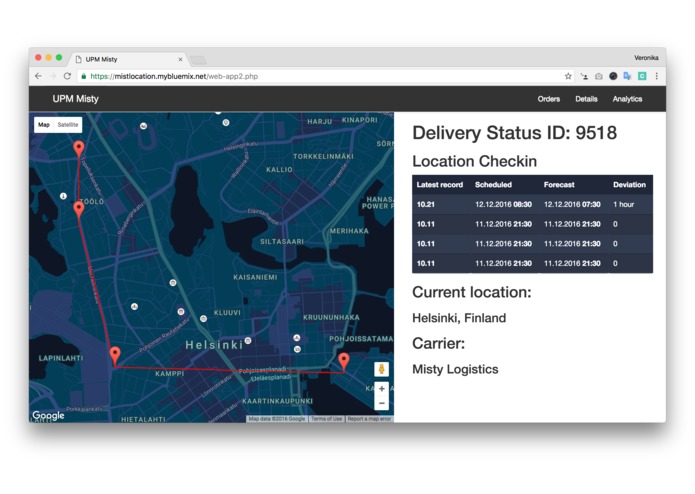Click the camera extension icon

point(598,76)
